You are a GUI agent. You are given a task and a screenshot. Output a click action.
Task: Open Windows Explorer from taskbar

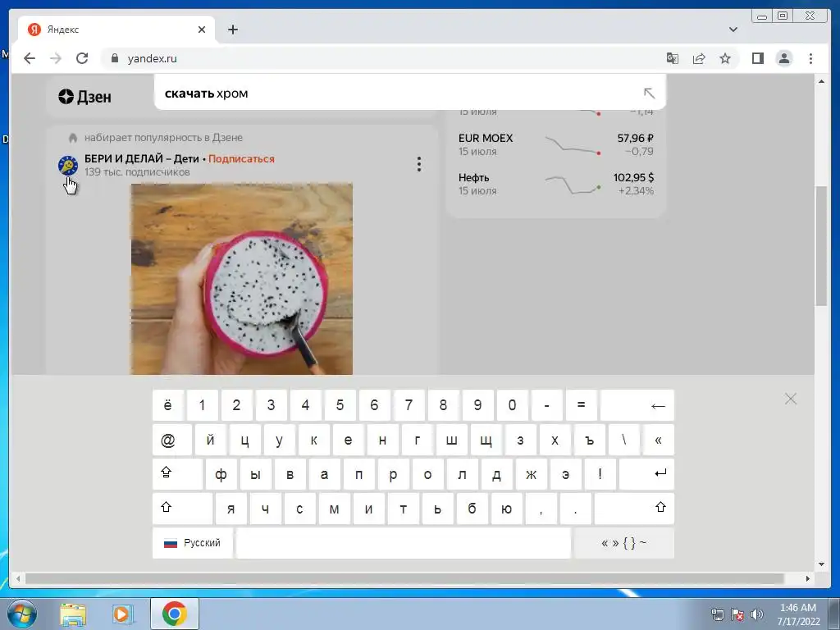coord(73,614)
